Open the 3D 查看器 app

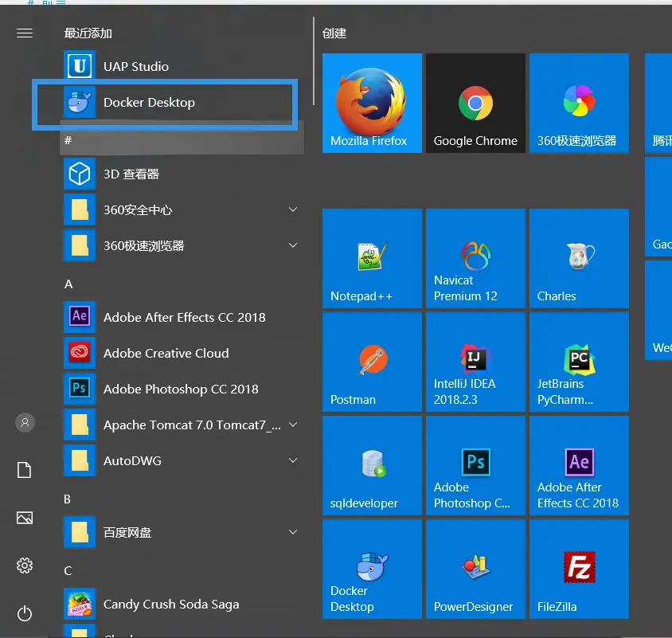click(x=182, y=174)
